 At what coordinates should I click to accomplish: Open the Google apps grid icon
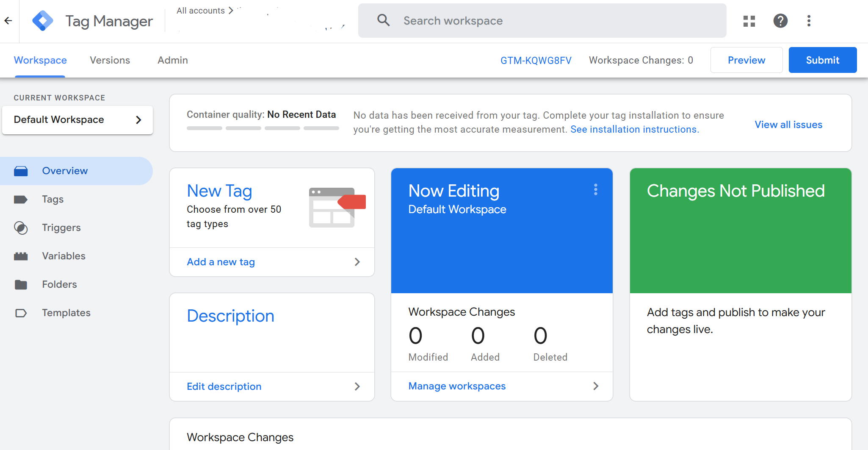click(x=749, y=21)
